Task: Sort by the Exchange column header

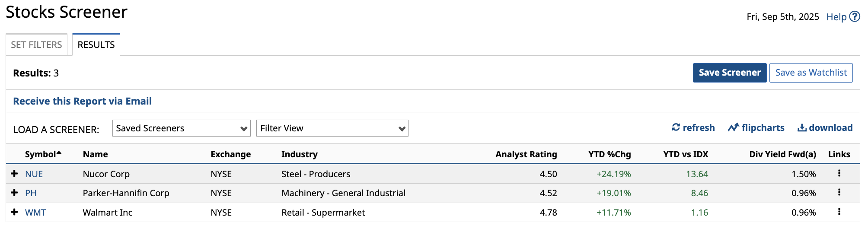Action: click(231, 154)
